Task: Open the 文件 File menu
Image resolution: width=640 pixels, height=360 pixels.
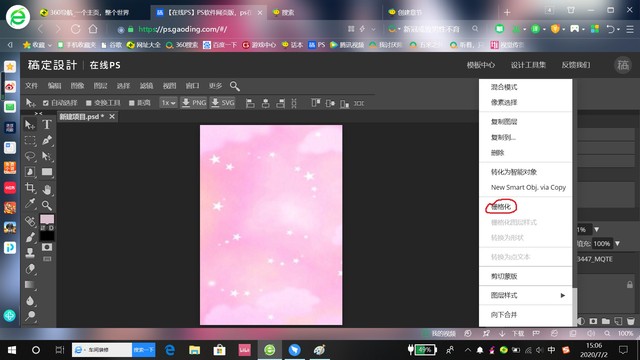Action: [x=31, y=86]
